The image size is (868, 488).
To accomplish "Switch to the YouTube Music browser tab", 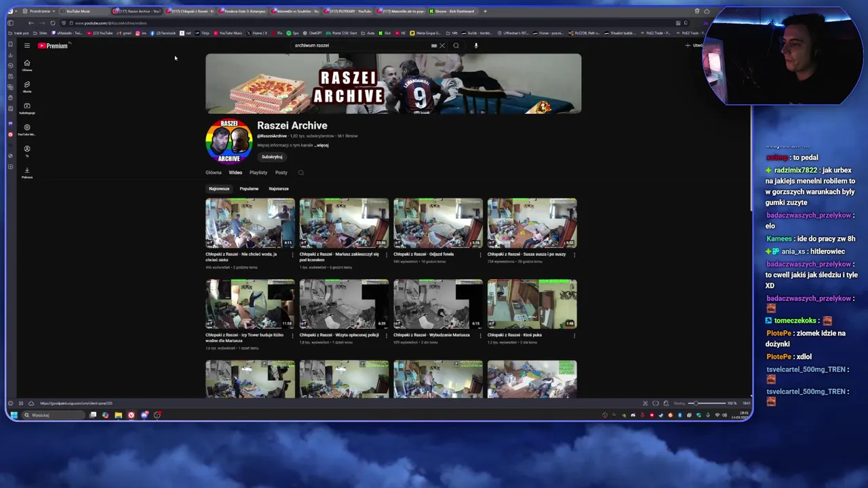I will point(83,11).
